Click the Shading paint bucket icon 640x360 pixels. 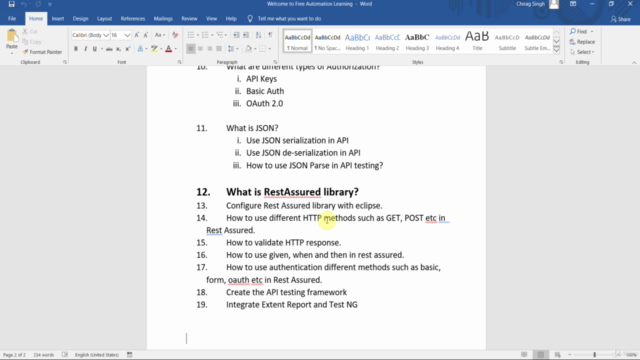click(x=248, y=49)
